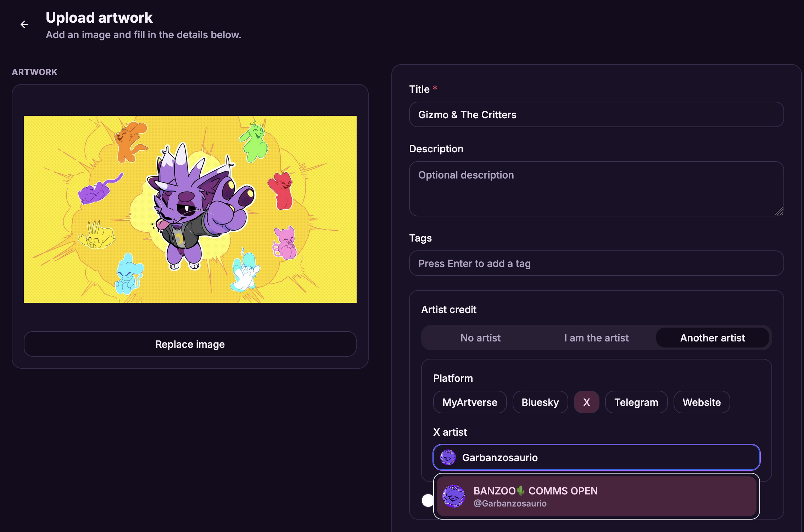
Task: Click the Tags input field
Action: (596, 263)
